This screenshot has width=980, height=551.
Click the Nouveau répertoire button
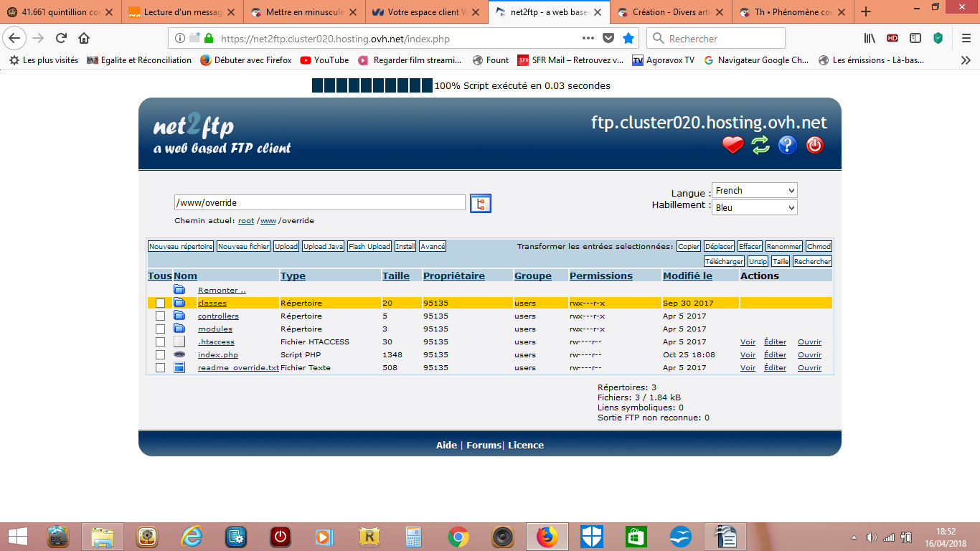click(x=181, y=246)
